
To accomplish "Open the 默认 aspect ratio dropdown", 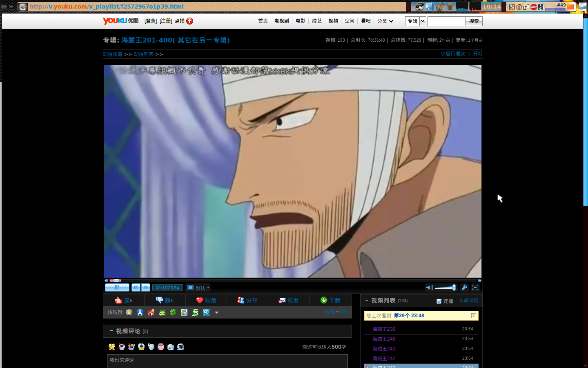I will click(198, 288).
